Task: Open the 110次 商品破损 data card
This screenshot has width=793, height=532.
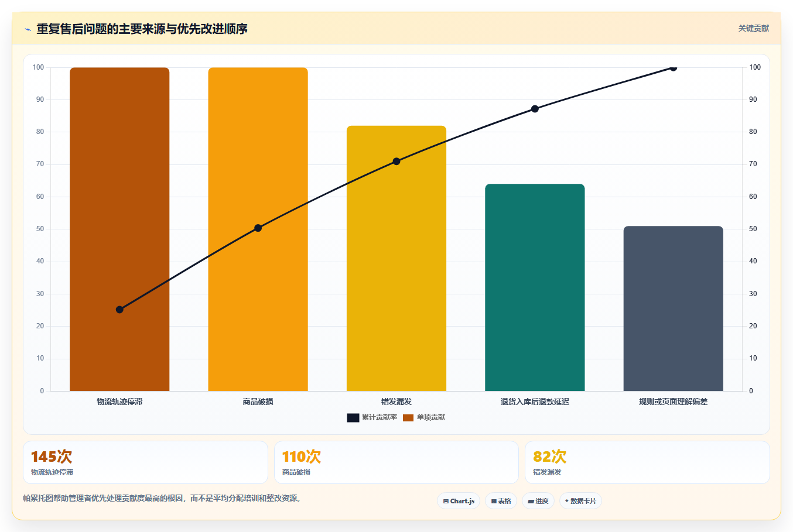Action: [396, 462]
